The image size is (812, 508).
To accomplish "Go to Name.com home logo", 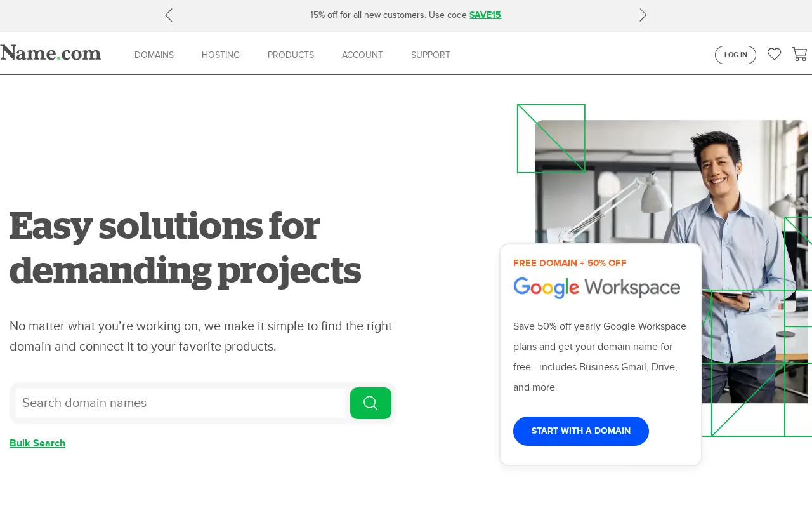I will pyautogui.click(x=51, y=53).
